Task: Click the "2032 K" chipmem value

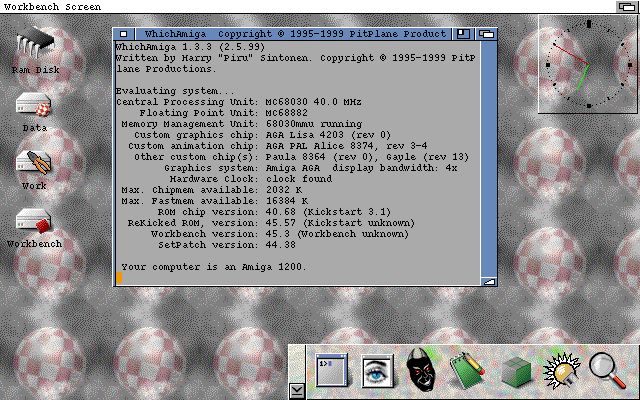Action: 284,190
